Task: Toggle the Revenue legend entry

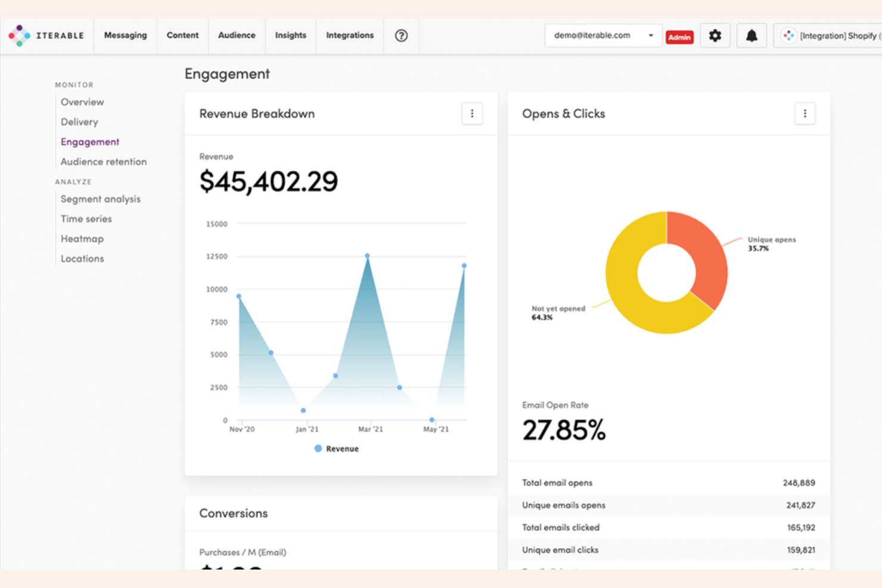Action: 337,449
